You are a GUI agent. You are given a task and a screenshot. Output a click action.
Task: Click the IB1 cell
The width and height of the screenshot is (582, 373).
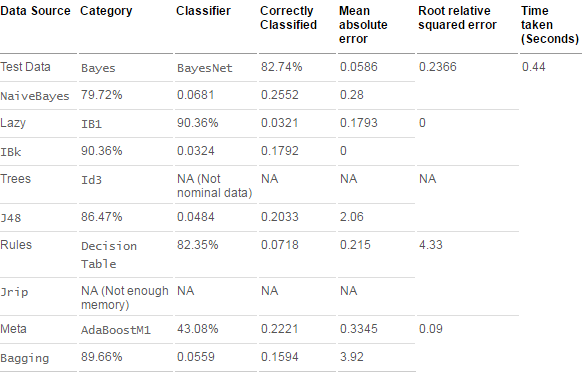(91, 124)
